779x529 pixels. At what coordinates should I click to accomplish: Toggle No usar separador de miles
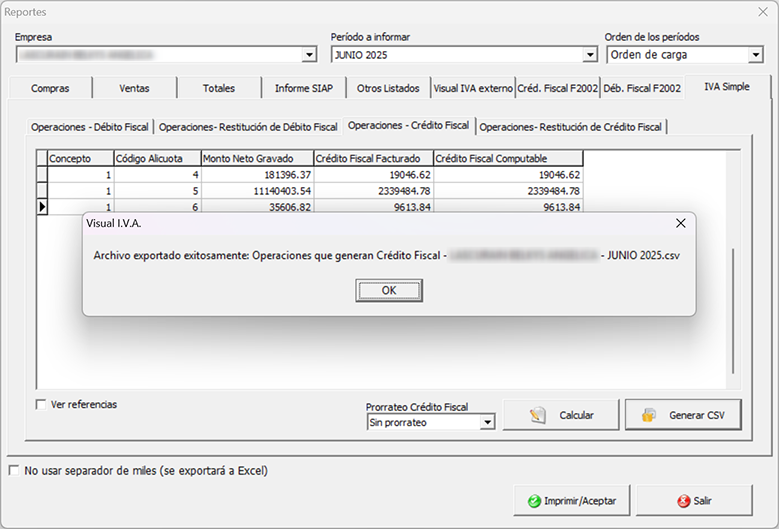point(14,470)
